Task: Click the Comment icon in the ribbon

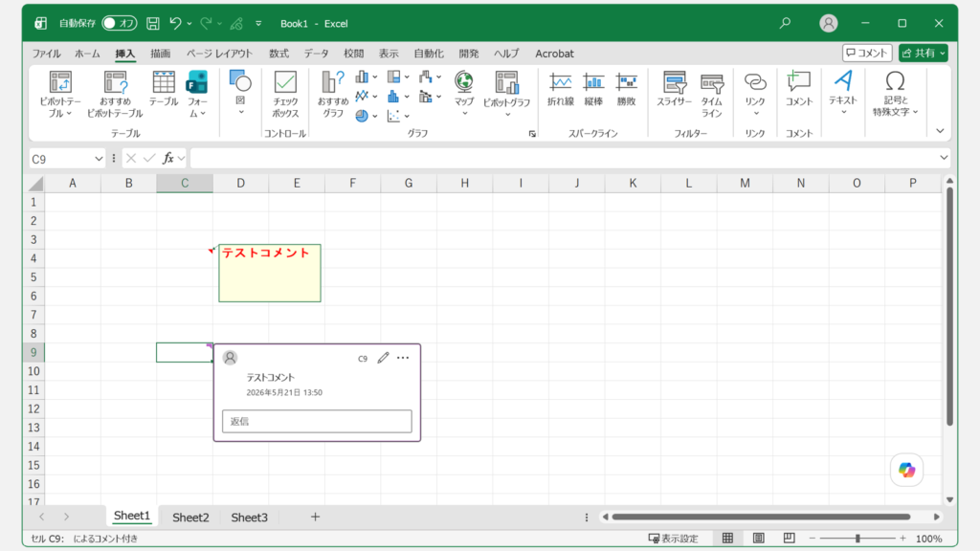Action: pyautogui.click(x=799, y=82)
